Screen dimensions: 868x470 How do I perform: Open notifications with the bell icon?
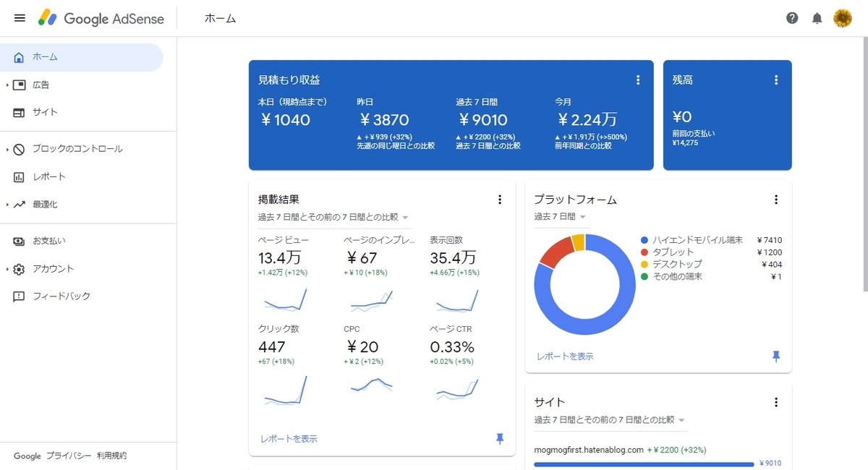817,18
